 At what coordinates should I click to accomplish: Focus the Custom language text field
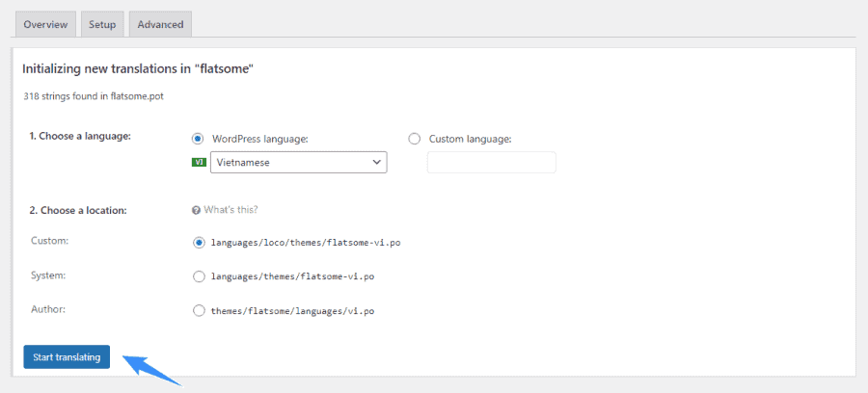point(491,163)
